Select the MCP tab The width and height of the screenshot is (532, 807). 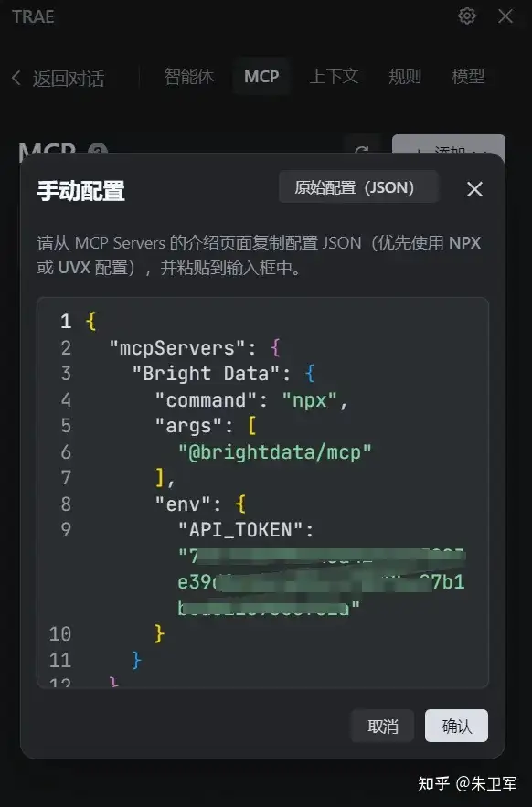[261, 77]
